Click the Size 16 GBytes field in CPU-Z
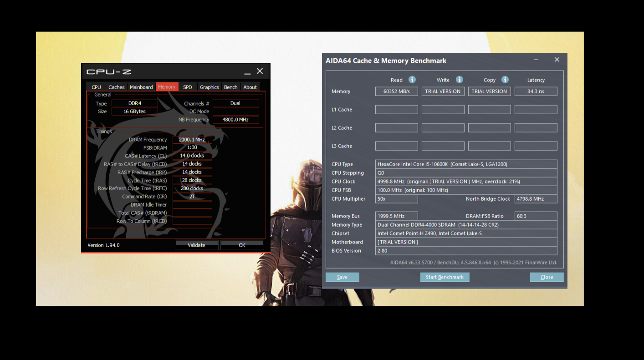This screenshot has height=360, width=644. click(135, 112)
